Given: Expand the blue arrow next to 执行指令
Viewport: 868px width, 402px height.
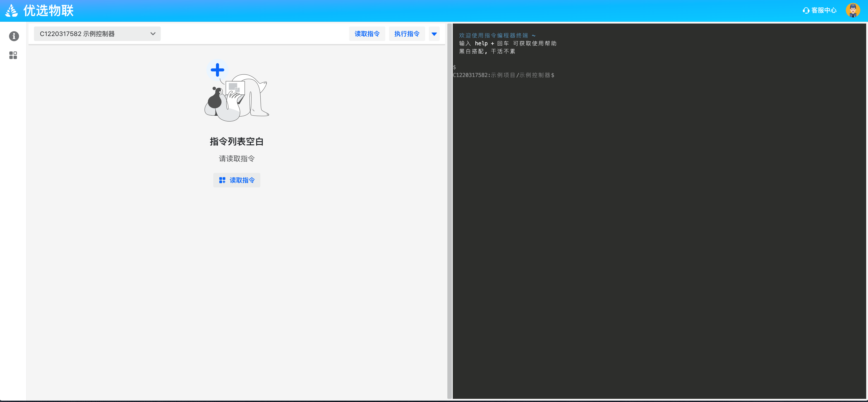Looking at the screenshot, I should [x=434, y=34].
